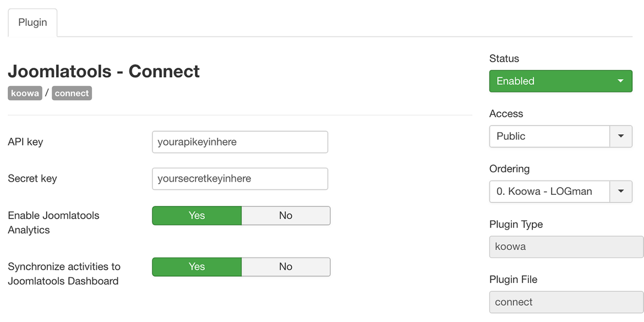Click the koowa badge label
644x322 pixels.
pos(25,93)
